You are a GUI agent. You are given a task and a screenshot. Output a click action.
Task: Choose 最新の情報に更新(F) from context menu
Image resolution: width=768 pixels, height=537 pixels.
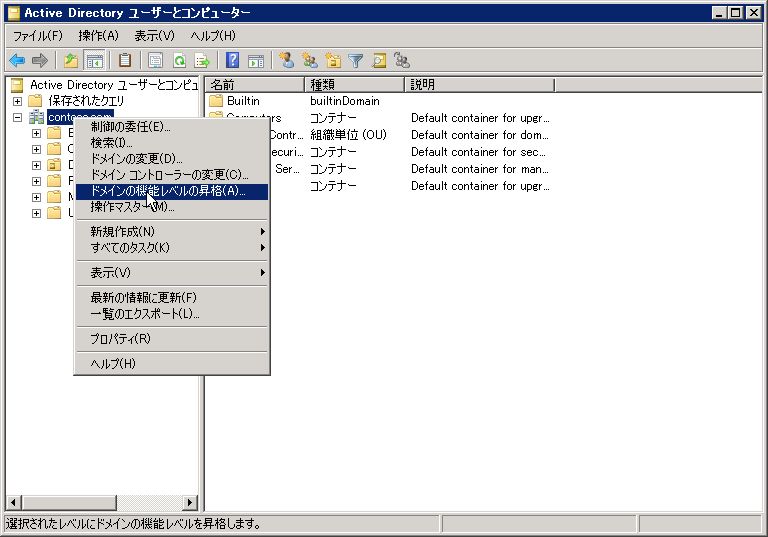click(x=171, y=297)
